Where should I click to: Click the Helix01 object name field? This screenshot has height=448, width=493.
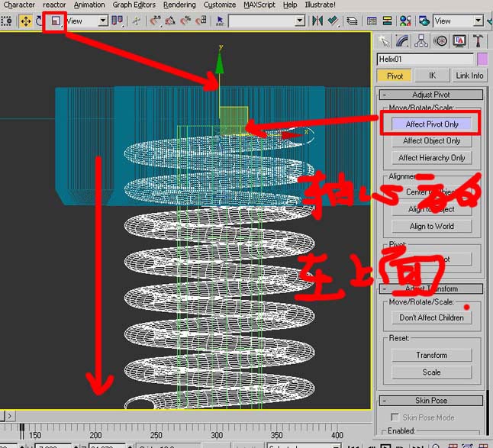pyautogui.click(x=425, y=59)
